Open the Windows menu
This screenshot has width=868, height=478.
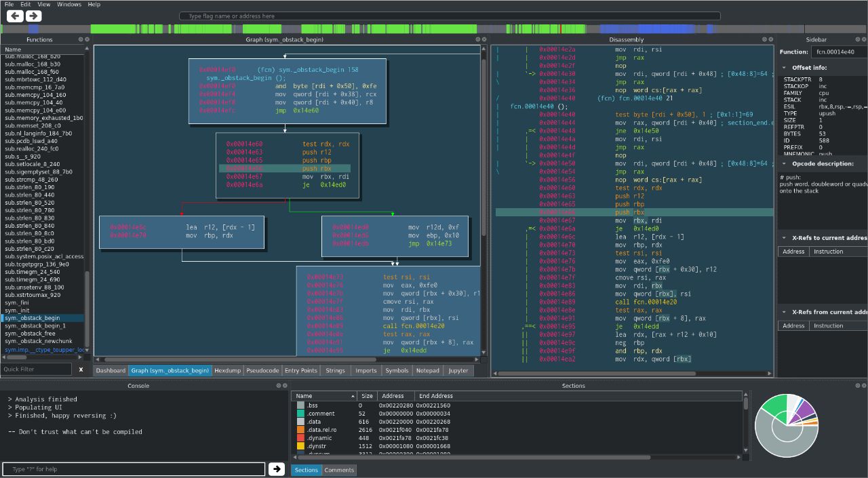(68, 4)
